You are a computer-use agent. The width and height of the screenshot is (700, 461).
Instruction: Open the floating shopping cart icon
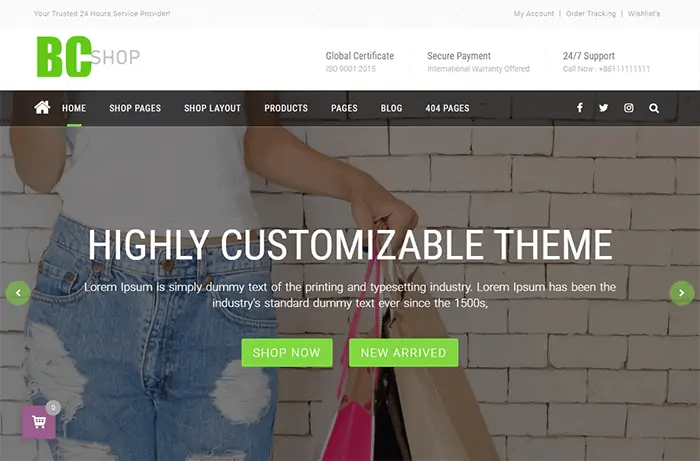pos(39,422)
